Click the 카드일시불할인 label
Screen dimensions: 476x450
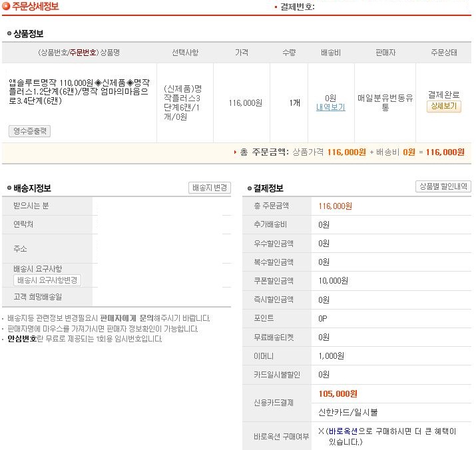click(277, 375)
